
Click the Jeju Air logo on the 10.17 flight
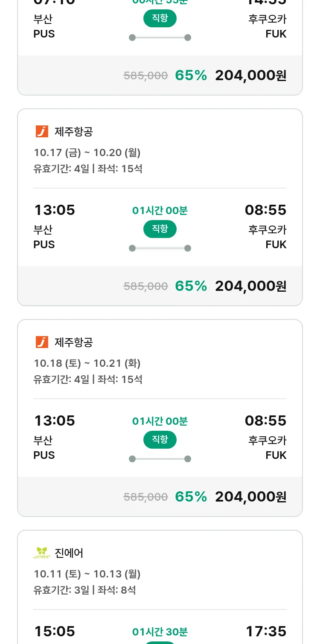point(42,131)
